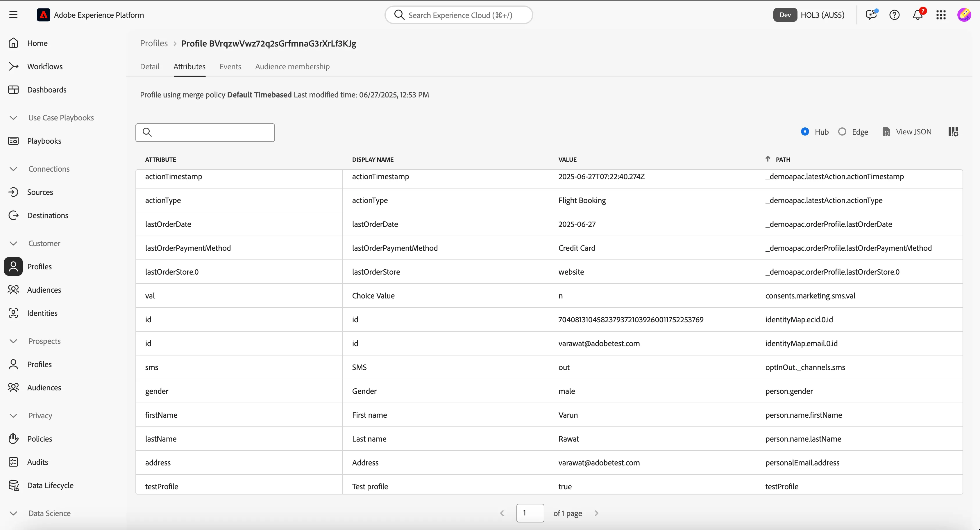The width and height of the screenshot is (980, 530).
Task: Collapse the Data Science section
Action: click(x=13, y=513)
